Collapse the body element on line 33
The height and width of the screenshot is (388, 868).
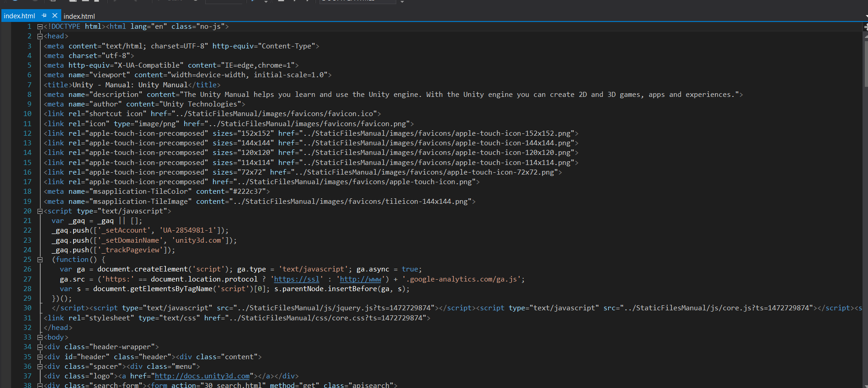[40, 337]
